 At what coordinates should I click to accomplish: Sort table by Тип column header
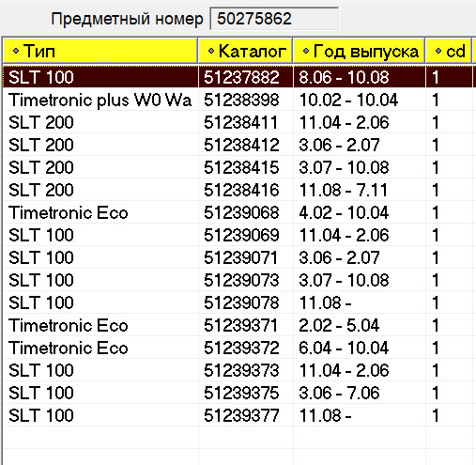(100, 51)
